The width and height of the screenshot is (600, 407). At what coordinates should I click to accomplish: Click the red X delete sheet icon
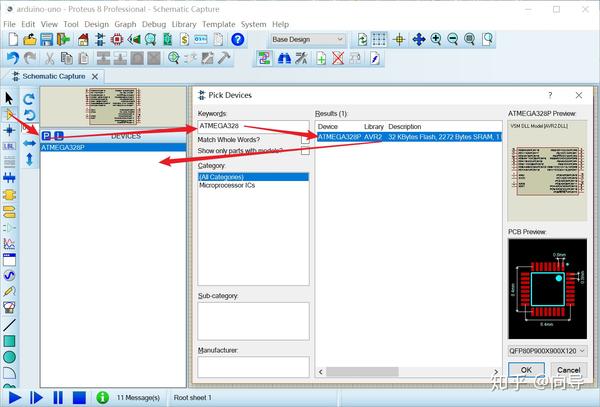click(x=338, y=59)
